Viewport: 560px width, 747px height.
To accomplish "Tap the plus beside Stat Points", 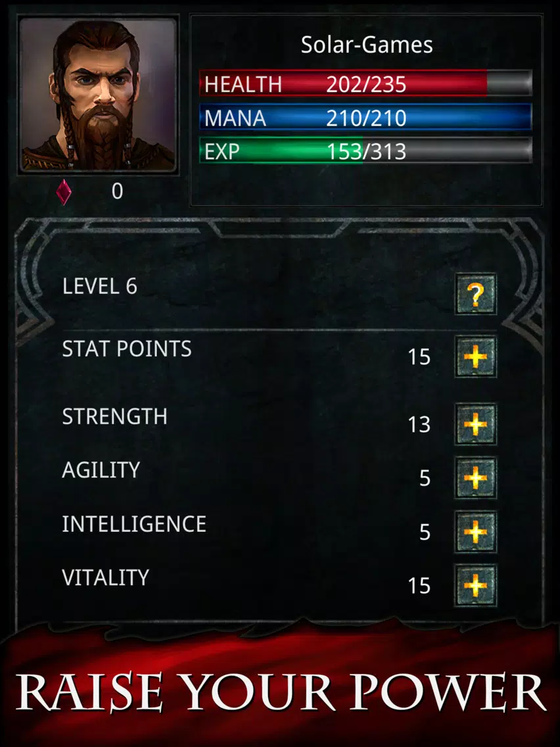I will pos(476,356).
